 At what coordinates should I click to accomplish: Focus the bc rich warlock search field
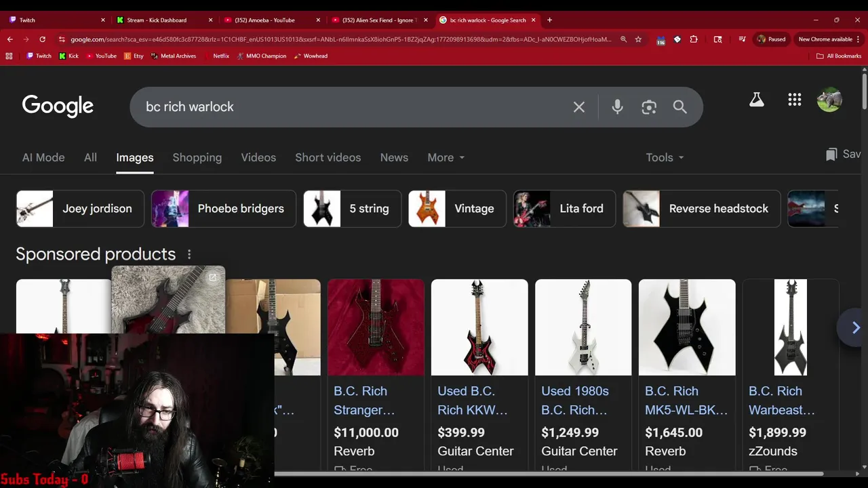click(x=353, y=107)
